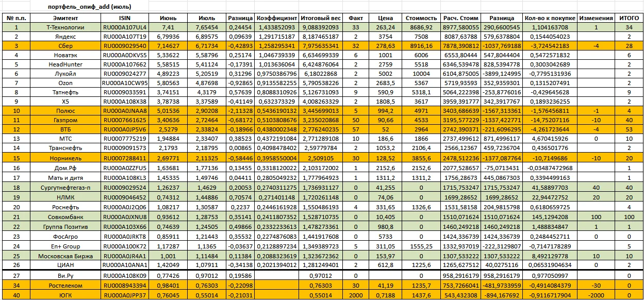Click total cell '53' in ВТБ row
The image size is (644, 300).
[x=629, y=129]
